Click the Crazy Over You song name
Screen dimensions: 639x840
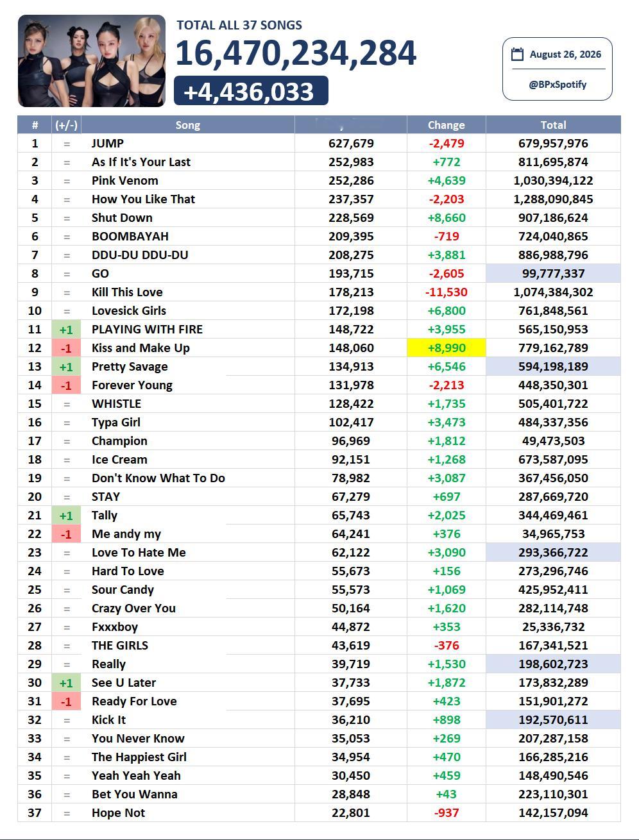[133, 609]
